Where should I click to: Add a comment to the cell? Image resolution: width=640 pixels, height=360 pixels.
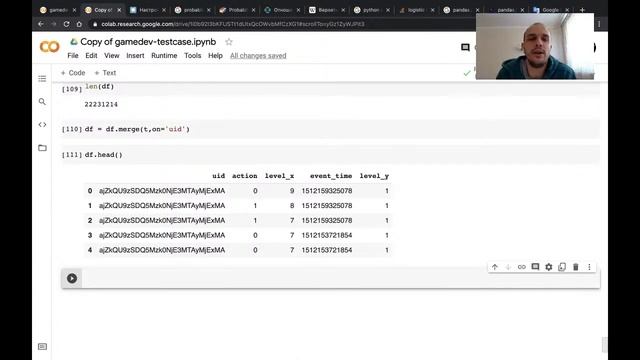tap(535, 267)
